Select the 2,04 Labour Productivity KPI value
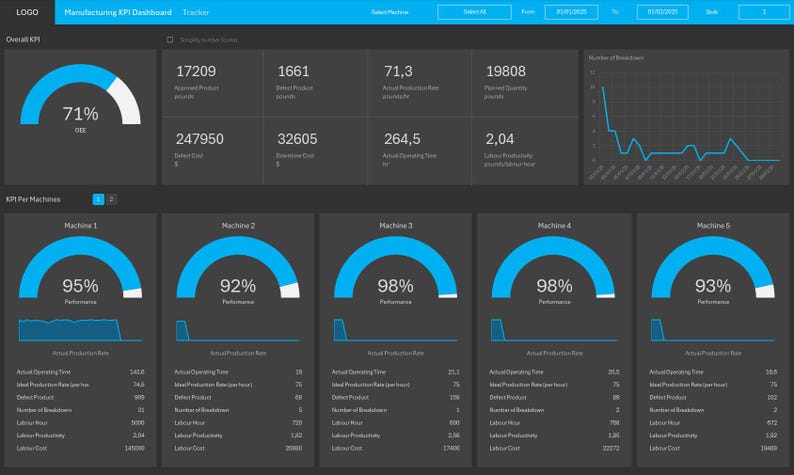This screenshot has width=794, height=475. [x=500, y=139]
